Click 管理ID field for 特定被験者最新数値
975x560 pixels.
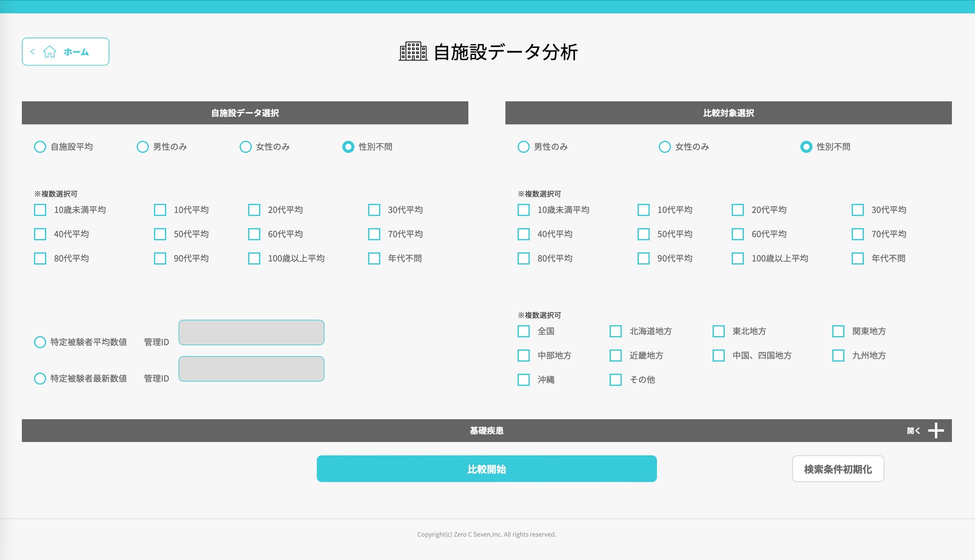click(251, 369)
